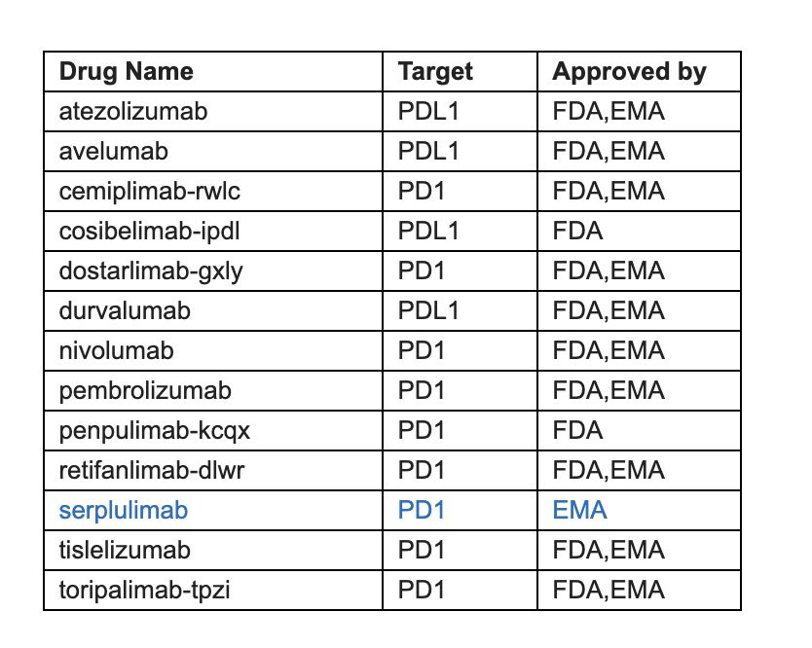This screenshot has height=648, width=812.
Task: Click the Target column header
Action: [435, 71]
